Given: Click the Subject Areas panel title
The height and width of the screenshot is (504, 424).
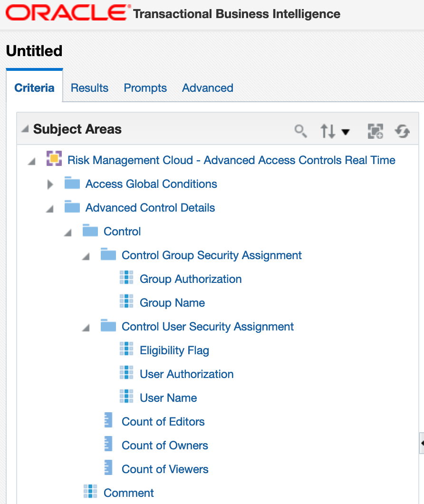Looking at the screenshot, I should [x=77, y=129].
